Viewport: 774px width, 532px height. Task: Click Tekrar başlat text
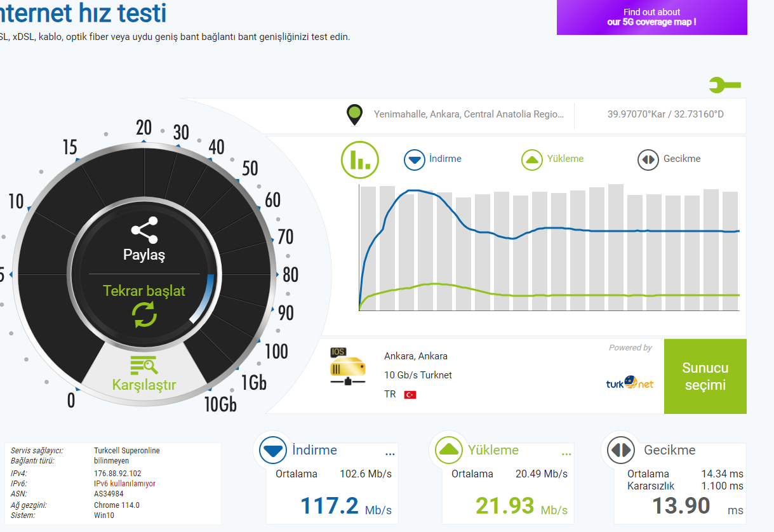click(x=144, y=291)
